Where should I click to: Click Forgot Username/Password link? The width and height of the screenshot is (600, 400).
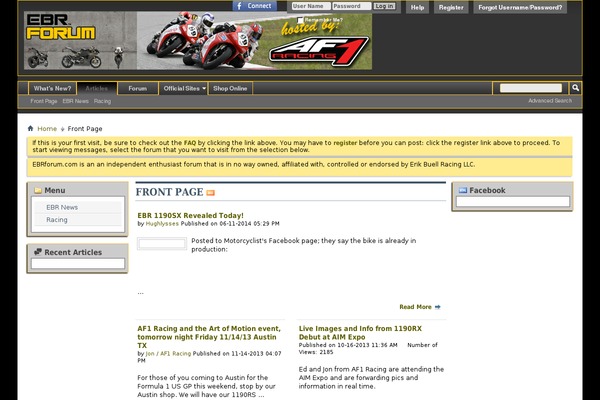coord(520,7)
